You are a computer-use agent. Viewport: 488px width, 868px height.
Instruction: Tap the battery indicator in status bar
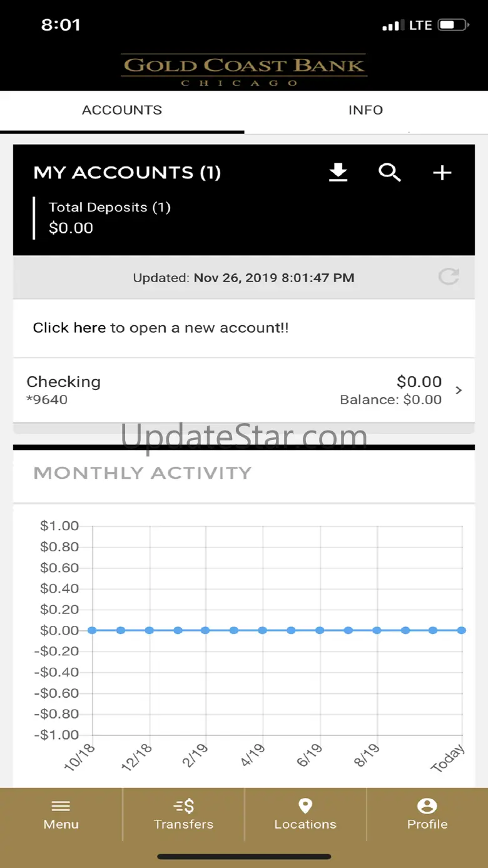(454, 25)
